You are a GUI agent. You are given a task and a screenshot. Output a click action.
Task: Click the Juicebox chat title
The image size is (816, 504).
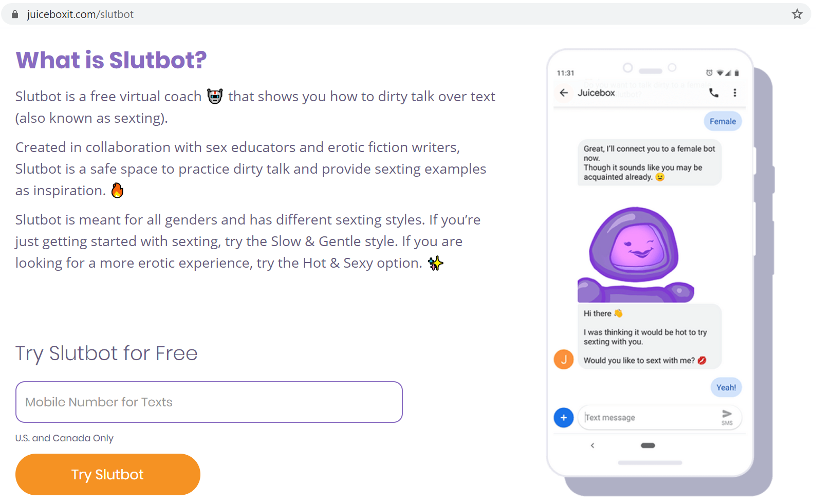click(x=596, y=93)
